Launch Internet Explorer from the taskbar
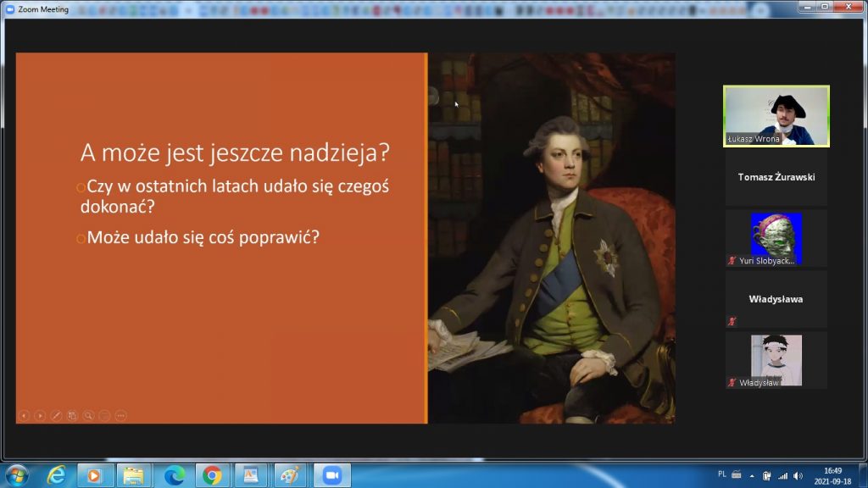The height and width of the screenshot is (488, 868). click(x=57, y=475)
